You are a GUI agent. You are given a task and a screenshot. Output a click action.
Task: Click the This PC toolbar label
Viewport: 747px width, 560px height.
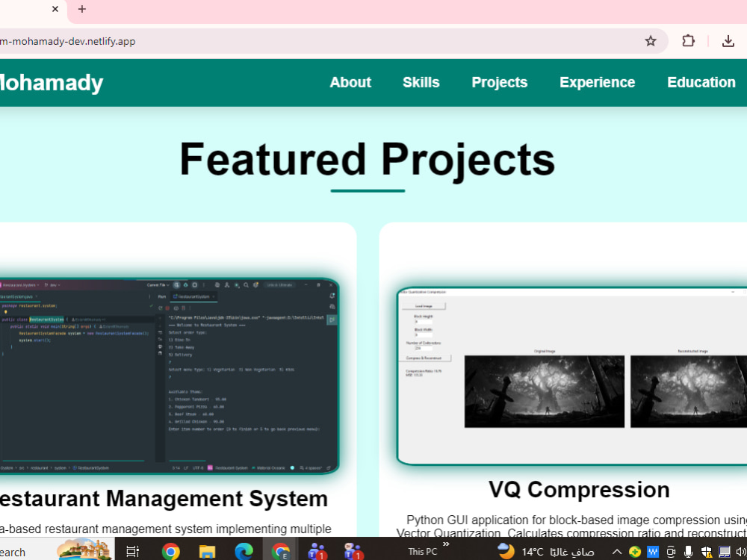(422, 552)
